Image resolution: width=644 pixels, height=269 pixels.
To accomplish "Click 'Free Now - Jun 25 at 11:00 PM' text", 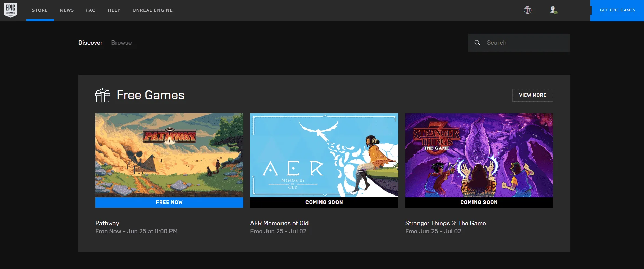I will coord(136,231).
